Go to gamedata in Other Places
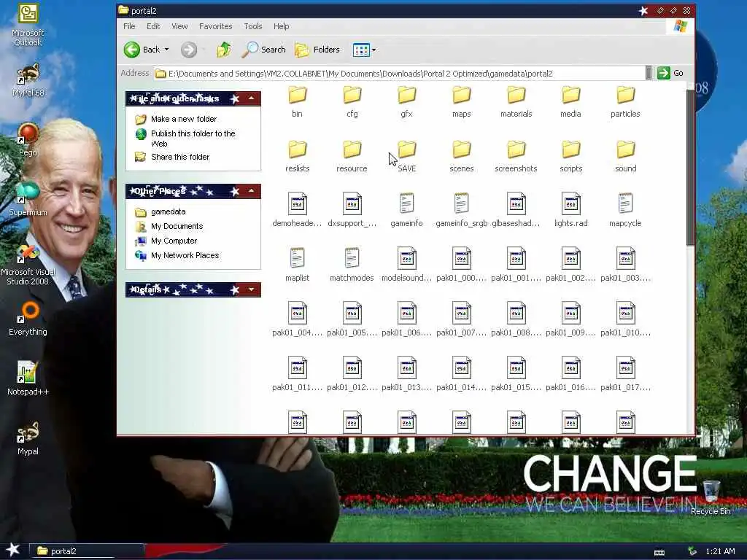This screenshot has height=560, width=747. (x=169, y=211)
